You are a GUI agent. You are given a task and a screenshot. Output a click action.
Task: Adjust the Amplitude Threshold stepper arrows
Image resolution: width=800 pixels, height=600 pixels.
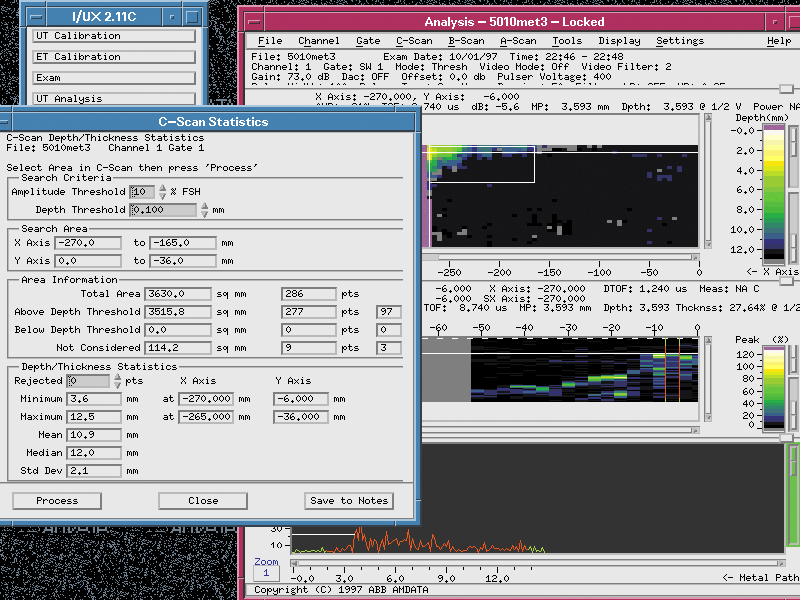coord(162,192)
